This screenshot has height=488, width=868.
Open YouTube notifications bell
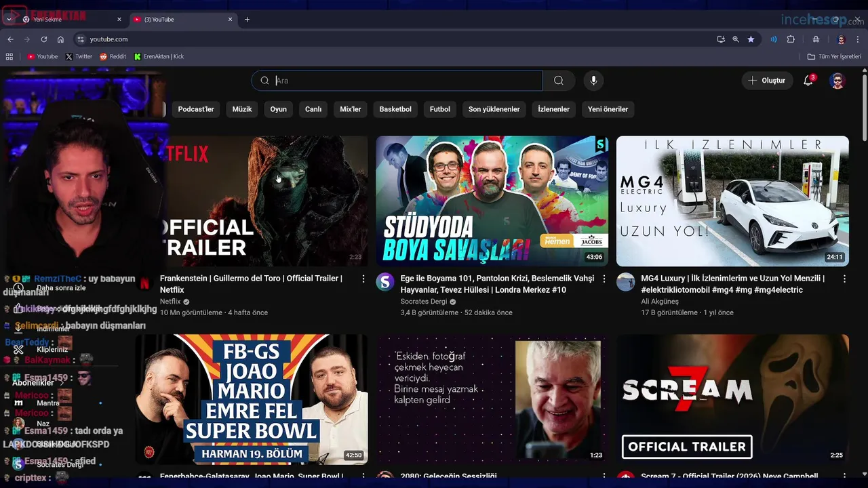808,81
